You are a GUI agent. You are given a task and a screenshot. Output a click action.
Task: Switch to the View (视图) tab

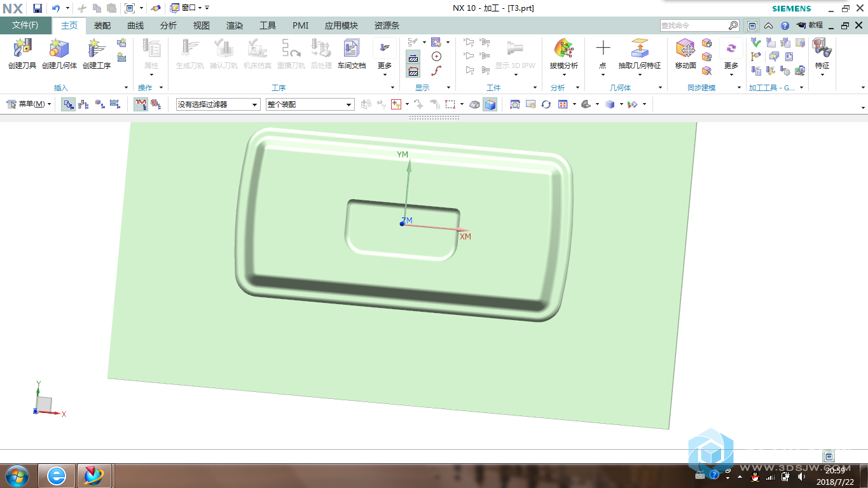[x=202, y=25]
